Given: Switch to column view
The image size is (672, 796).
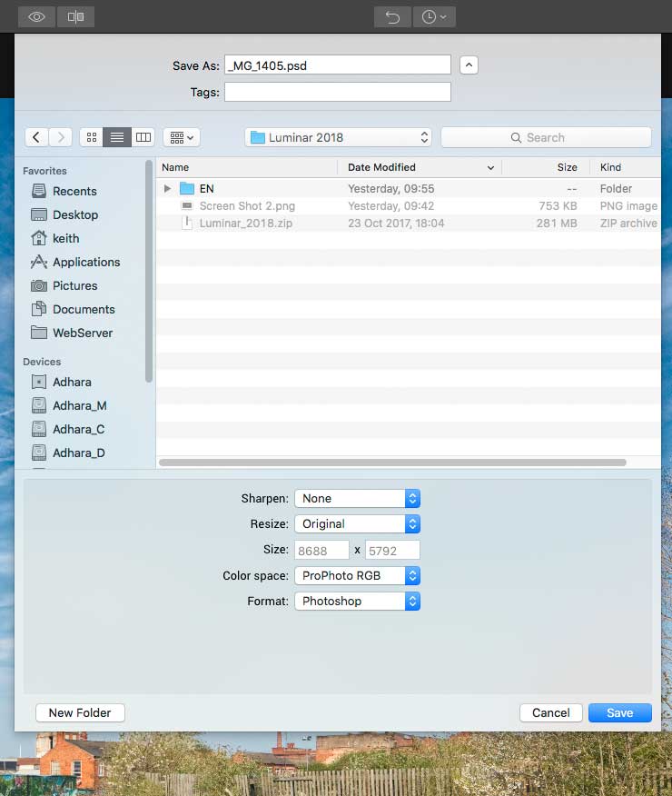Looking at the screenshot, I should pyautogui.click(x=143, y=137).
